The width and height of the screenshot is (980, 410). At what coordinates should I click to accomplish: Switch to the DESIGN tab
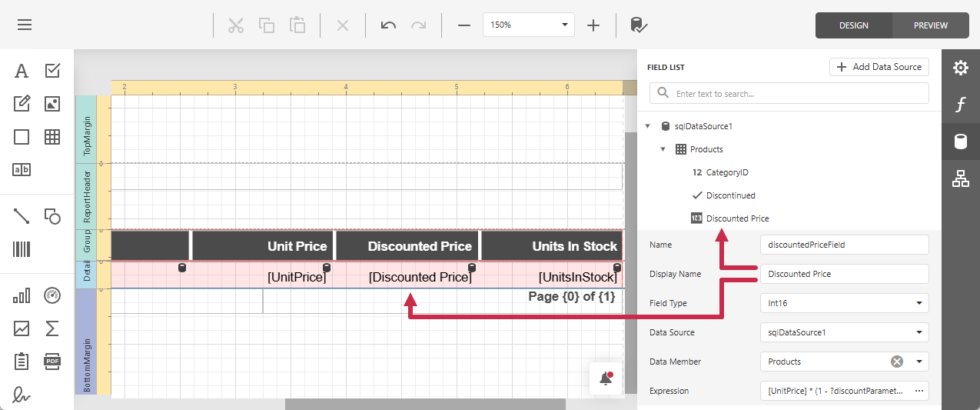tap(854, 25)
